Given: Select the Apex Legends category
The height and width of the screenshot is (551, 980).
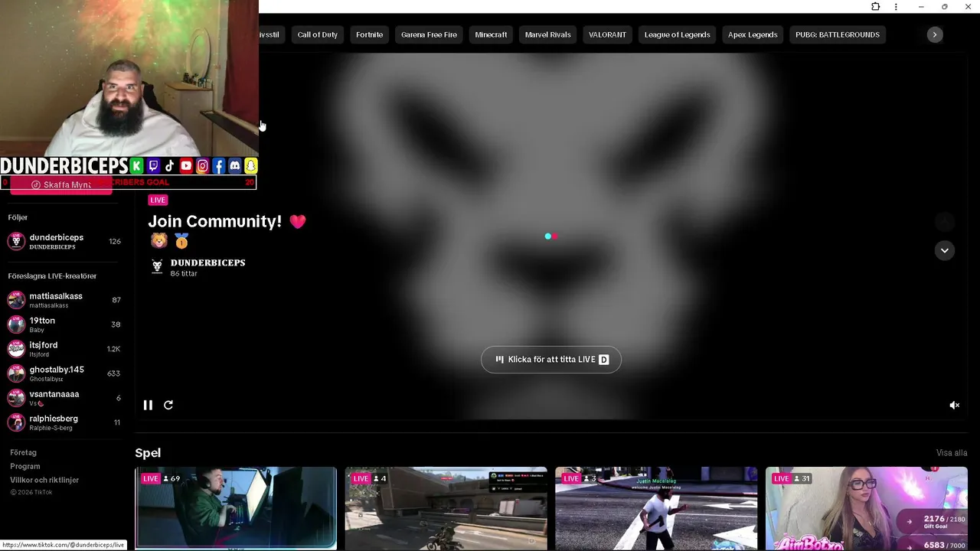Looking at the screenshot, I should pos(753,34).
